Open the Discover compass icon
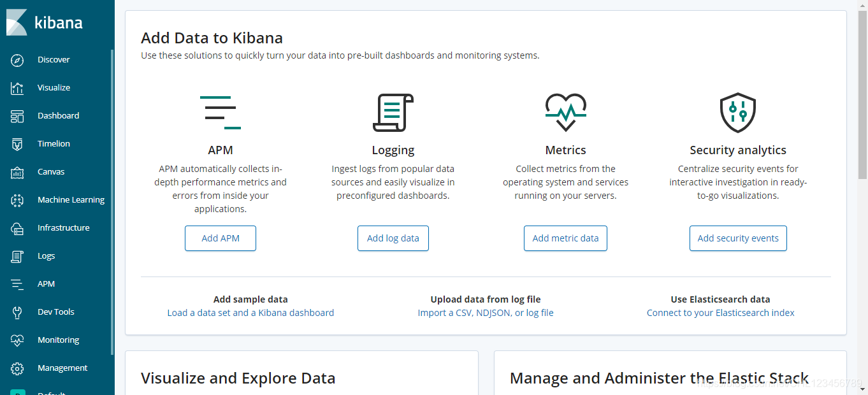868x395 pixels. click(x=17, y=60)
